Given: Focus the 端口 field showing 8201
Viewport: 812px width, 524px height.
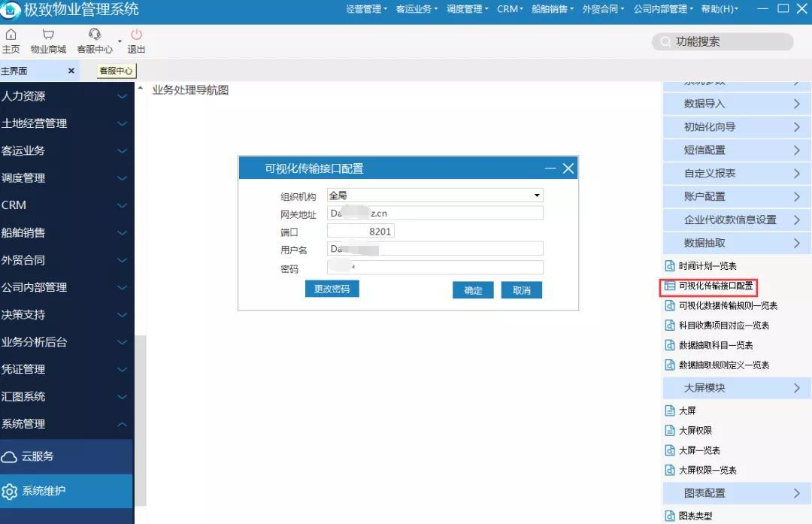Looking at the screenshot, I should [x=361, y=231].
